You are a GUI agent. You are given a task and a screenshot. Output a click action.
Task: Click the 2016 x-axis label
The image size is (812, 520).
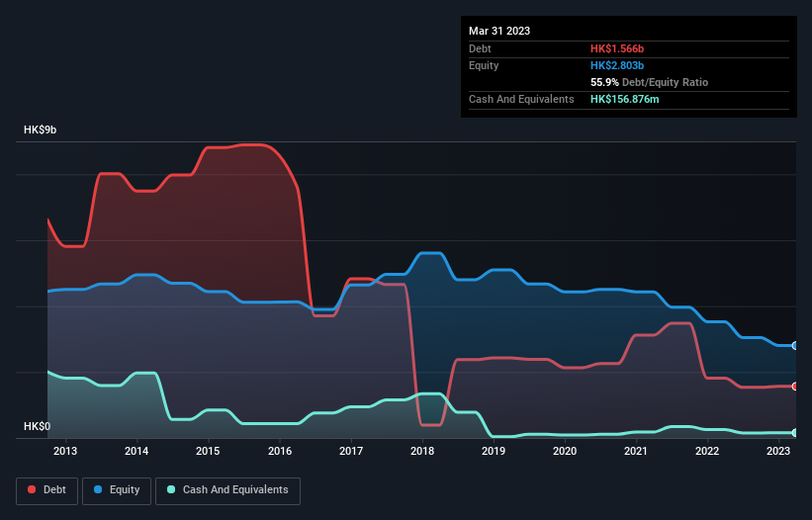click(280, 451)
